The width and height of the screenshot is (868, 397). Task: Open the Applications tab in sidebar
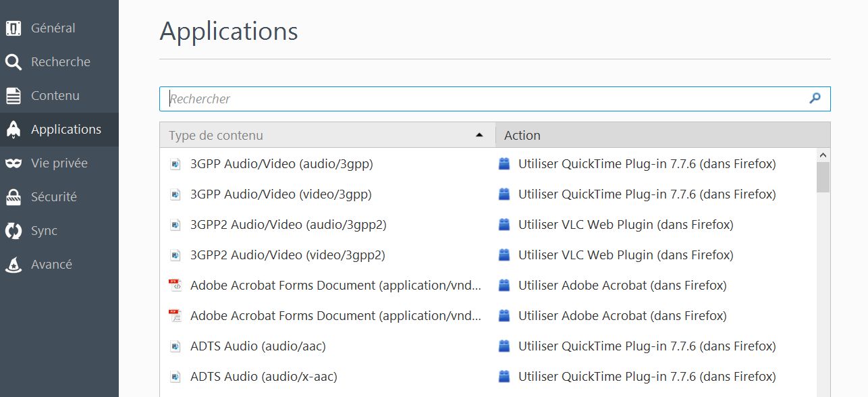point(65,130)
